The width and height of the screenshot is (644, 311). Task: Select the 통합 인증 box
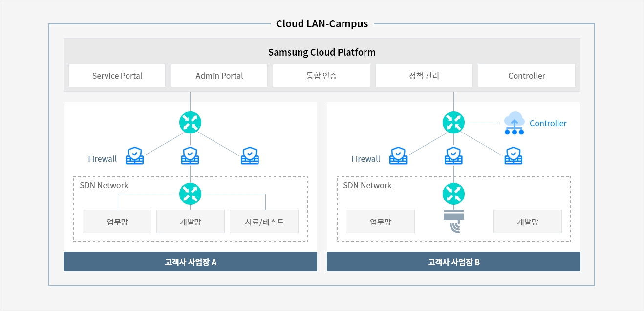coord(322,75)
